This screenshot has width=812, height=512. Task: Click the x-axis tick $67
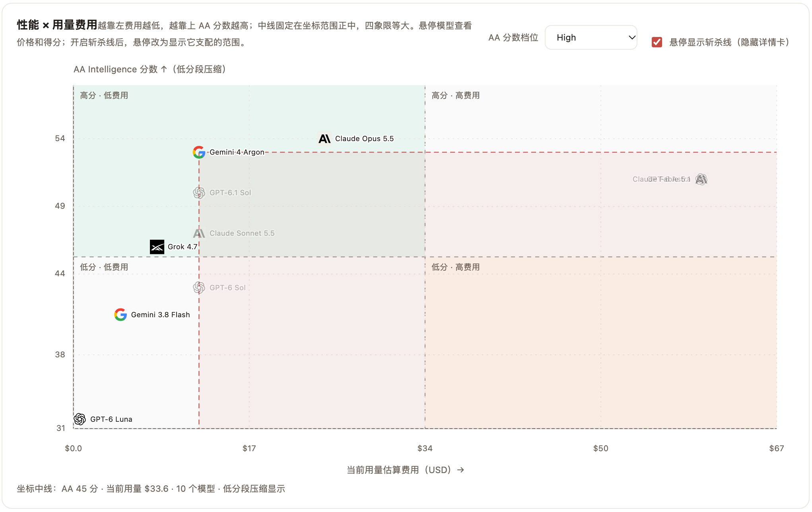[x=777, y=448]
